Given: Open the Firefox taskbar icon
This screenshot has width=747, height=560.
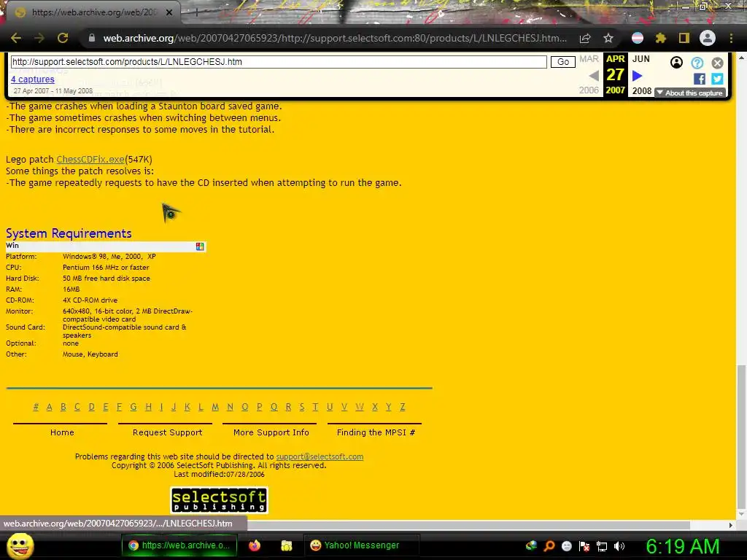Looking at the screenshot, I should (255, 545).
